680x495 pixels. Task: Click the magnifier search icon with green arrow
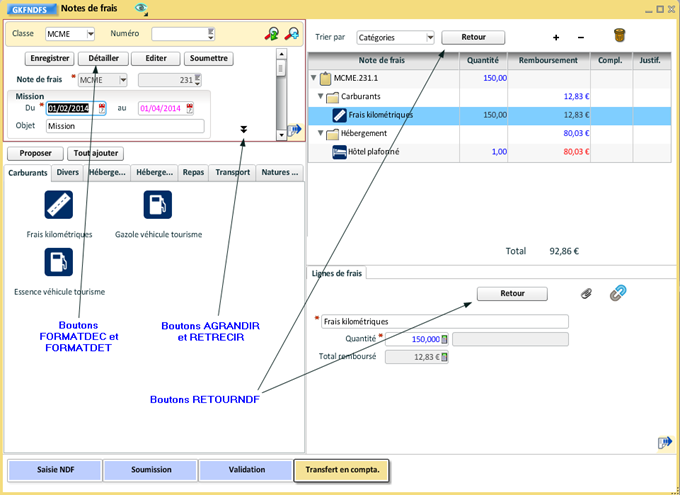(x=271, y=34)
